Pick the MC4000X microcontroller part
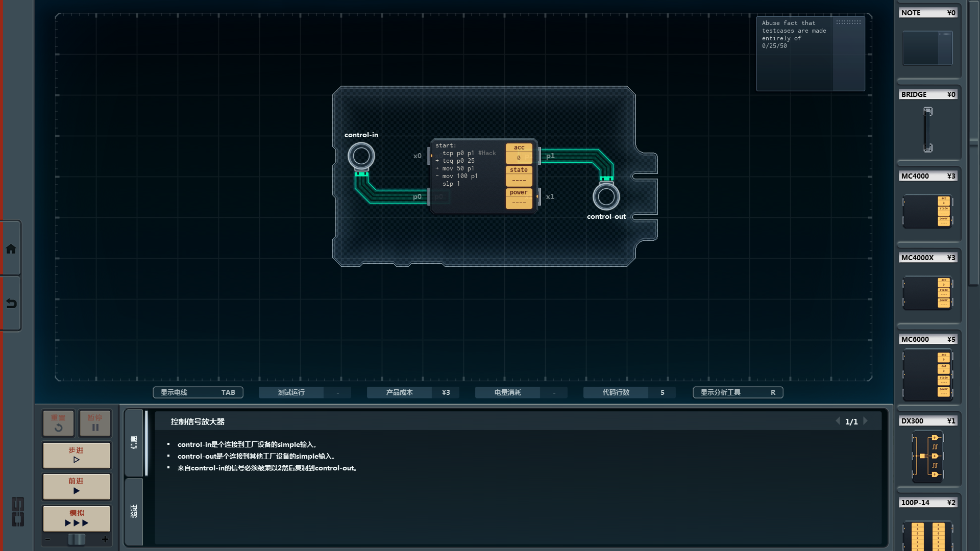This screenshot has height=551, width=980. pyautogui.click(x=927, y=292)
